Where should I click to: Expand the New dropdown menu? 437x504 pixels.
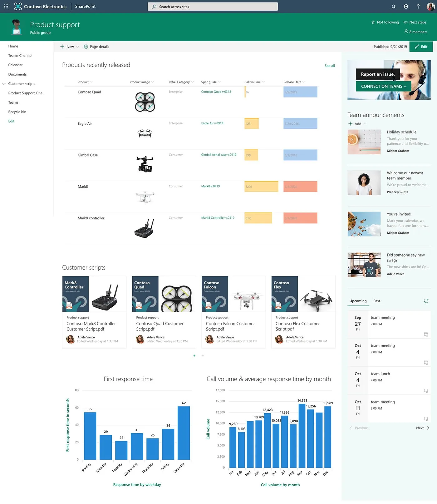(77, 47)
